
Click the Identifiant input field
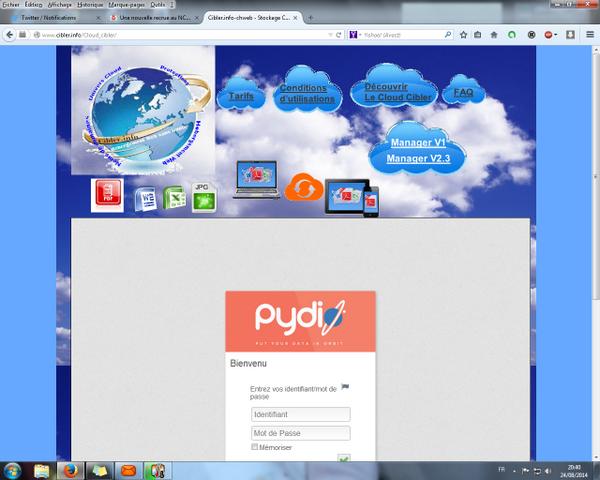point(301,414)
